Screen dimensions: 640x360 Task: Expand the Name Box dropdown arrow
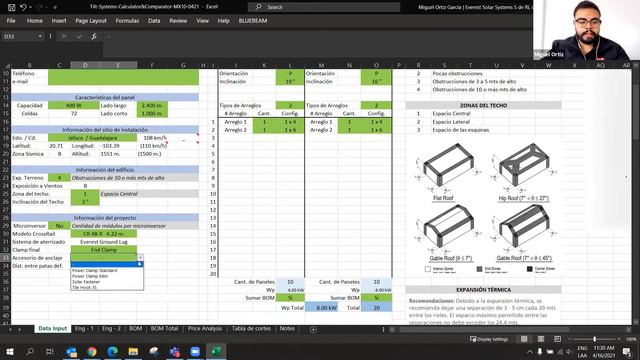click(x=40, y=36)
